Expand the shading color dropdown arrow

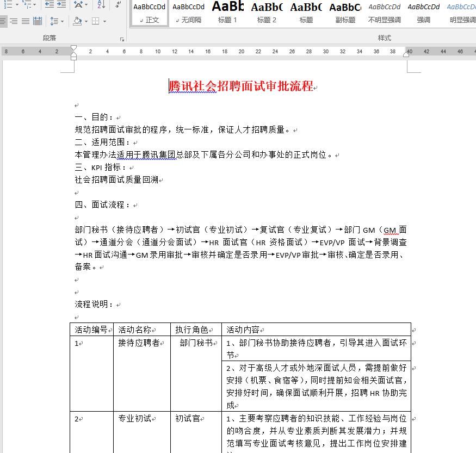(86, 21)
